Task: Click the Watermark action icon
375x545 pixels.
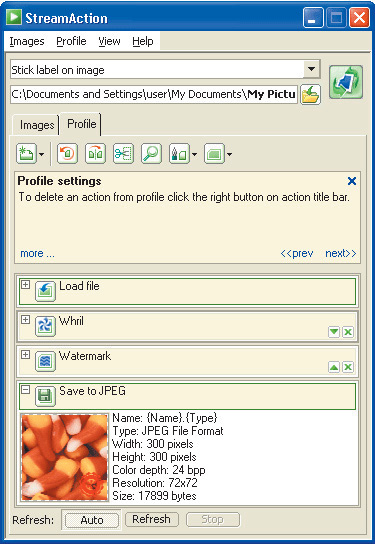Action: (46, 361)
